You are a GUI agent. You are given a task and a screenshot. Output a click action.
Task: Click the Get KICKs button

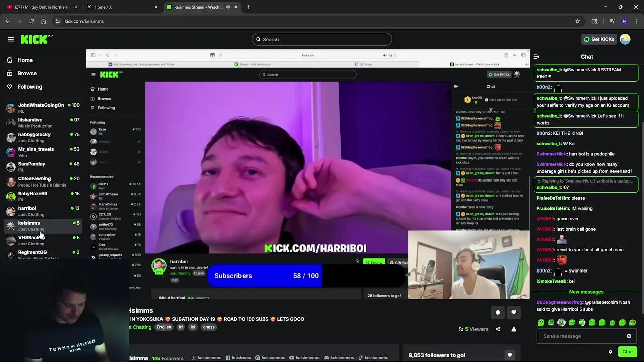coord(599,39)
